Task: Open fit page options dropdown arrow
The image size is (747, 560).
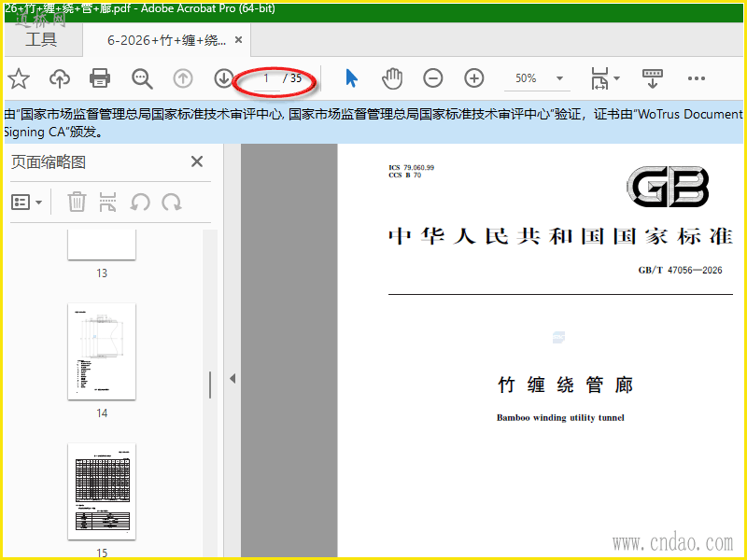Action: point(616,78)
